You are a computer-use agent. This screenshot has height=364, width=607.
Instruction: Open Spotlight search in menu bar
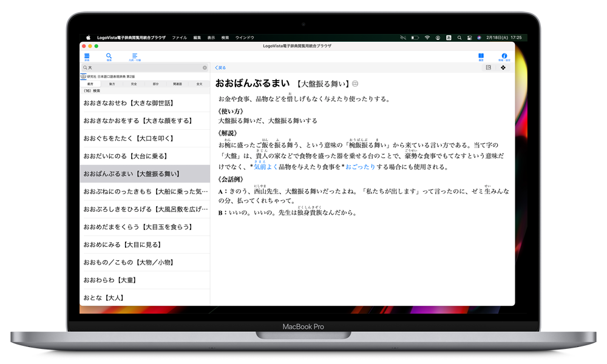[x=459, y=38]
